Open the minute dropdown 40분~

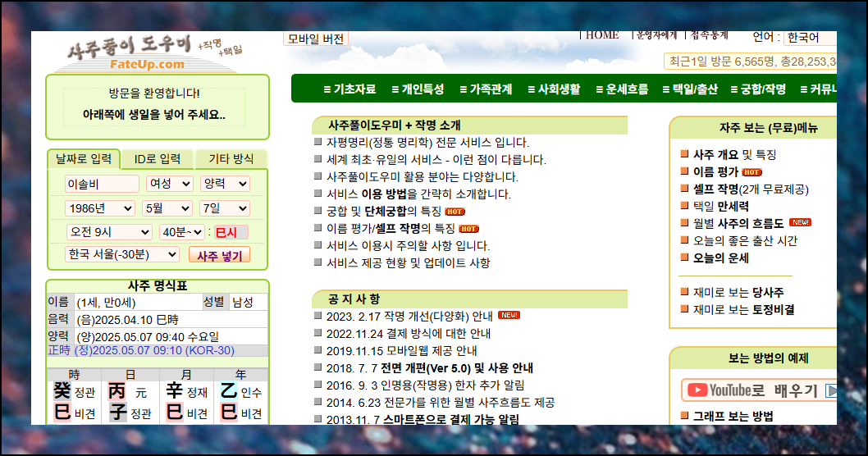182,232
